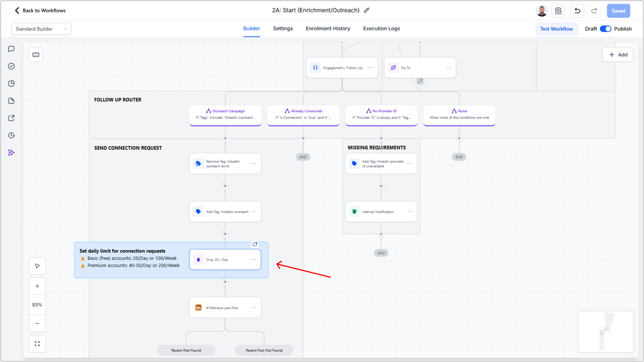Toggle the Draft/Publish switch
The width and height of the screenshot is (644, 362).
click(605, 29)
